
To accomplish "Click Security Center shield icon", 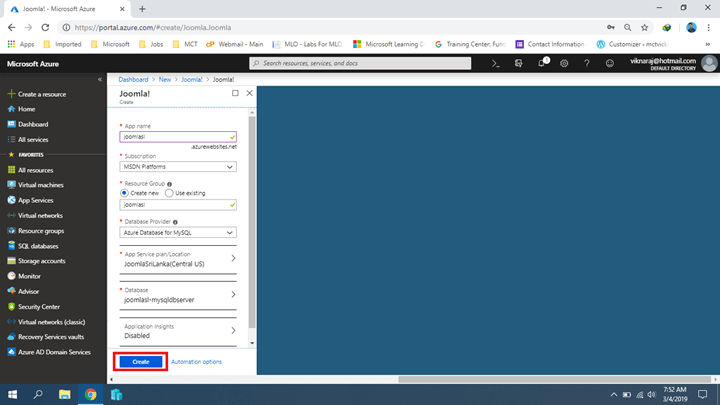I will pyautogui.click(x=11, y=307).
